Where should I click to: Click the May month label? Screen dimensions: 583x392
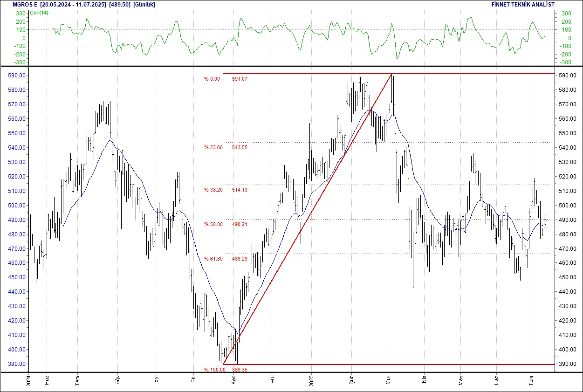461,379
